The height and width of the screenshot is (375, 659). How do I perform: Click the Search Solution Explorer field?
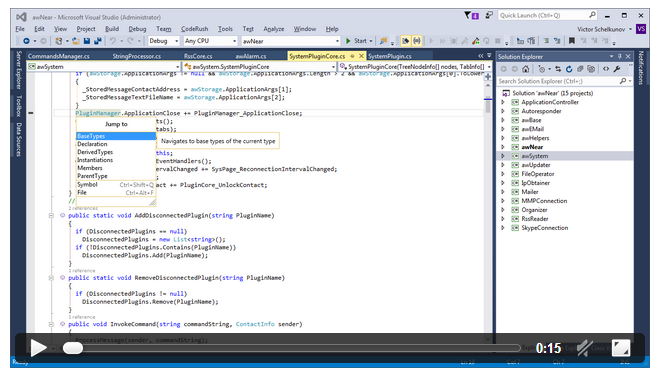pyautogui.click(x=564, y=81)
